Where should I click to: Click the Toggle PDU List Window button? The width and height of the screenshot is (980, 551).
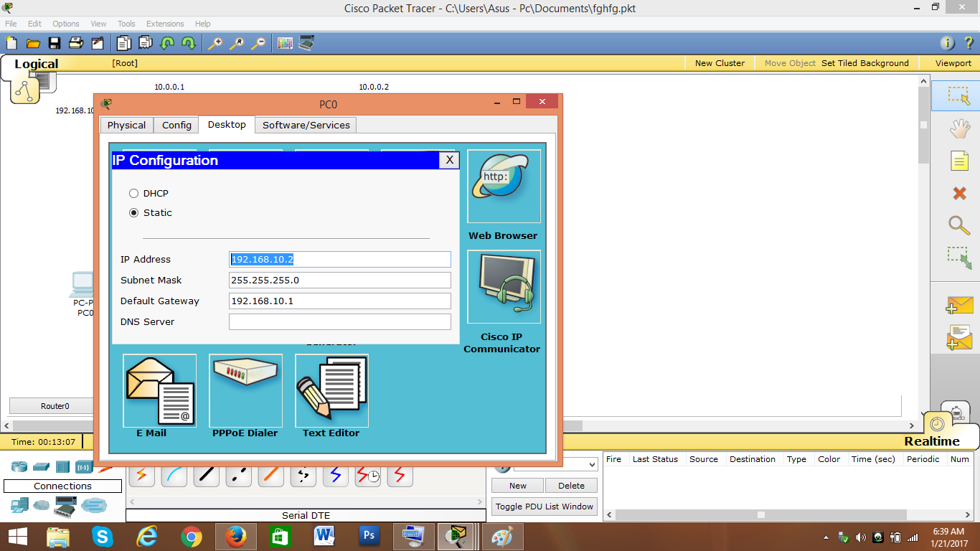click(x=544, y=506)
